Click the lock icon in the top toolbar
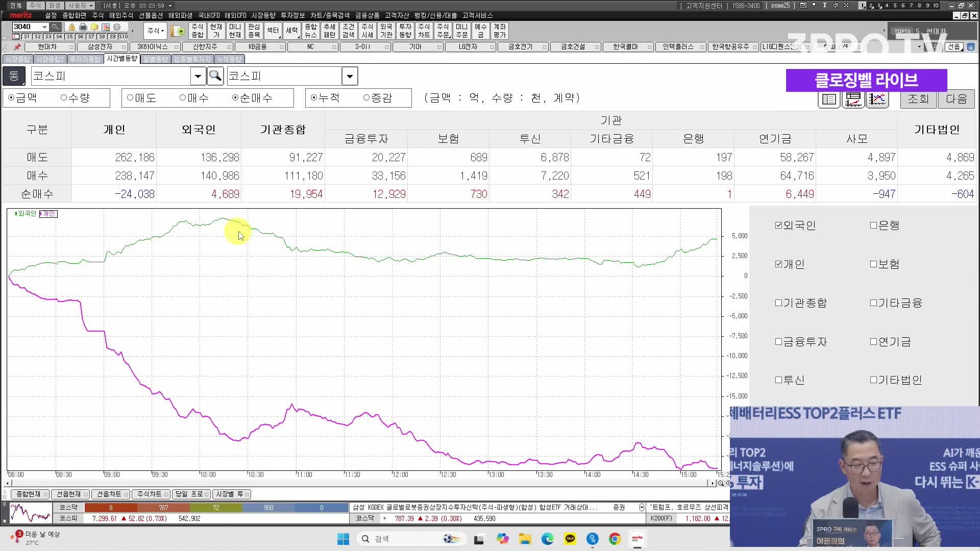The width and height of the screenshot is (980, 551). [72, 27]
